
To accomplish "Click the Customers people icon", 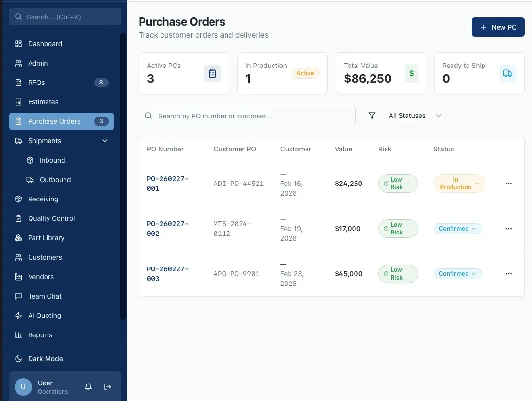I will coord(18,257).
